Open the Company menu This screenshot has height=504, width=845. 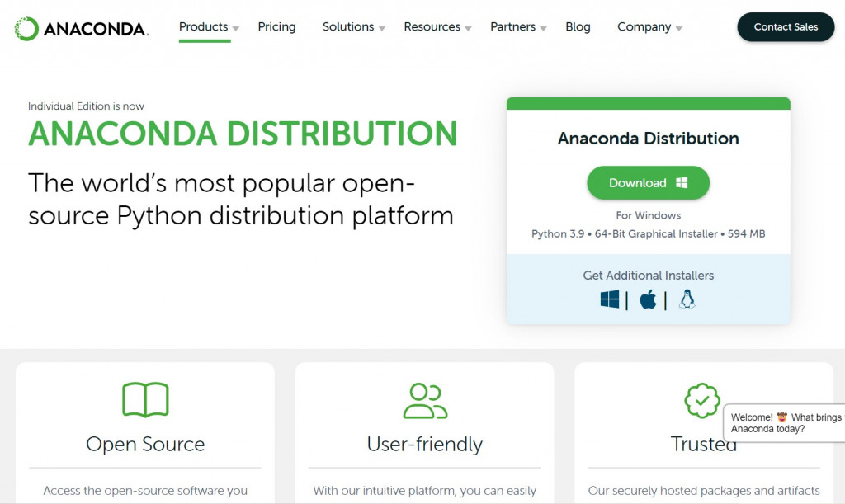644,27
